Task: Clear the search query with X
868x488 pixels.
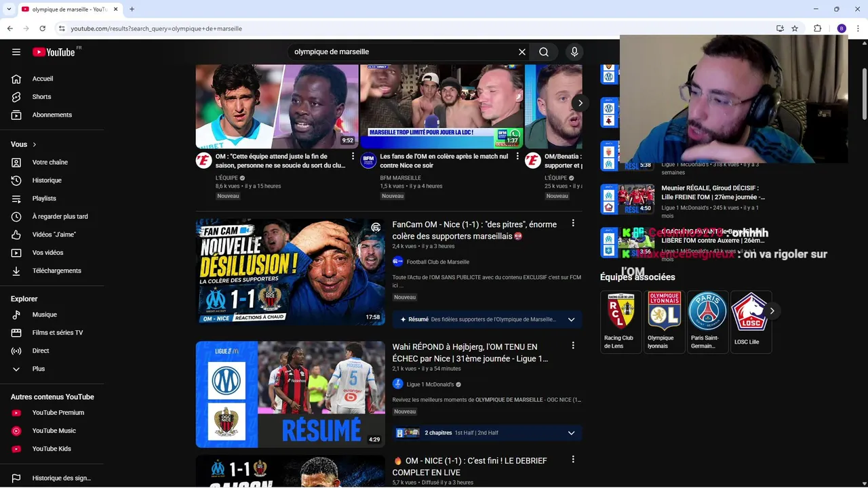Action: 522,52
